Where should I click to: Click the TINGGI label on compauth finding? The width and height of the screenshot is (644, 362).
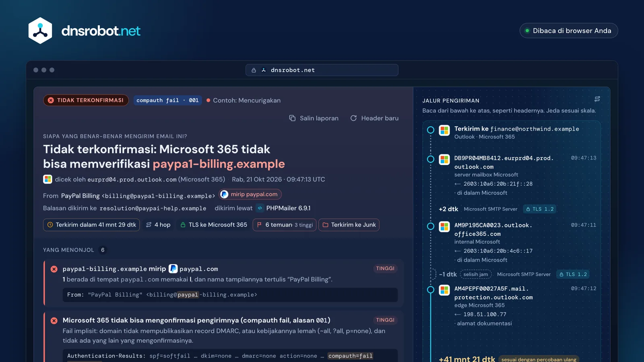pos(385,320)
